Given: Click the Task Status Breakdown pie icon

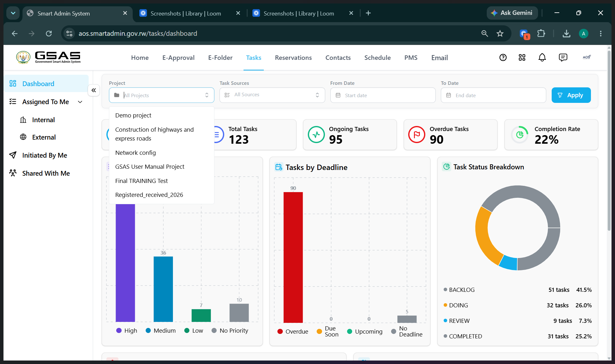Looking at the screenshot, I should pyautogui.click(x=447, y=167).
